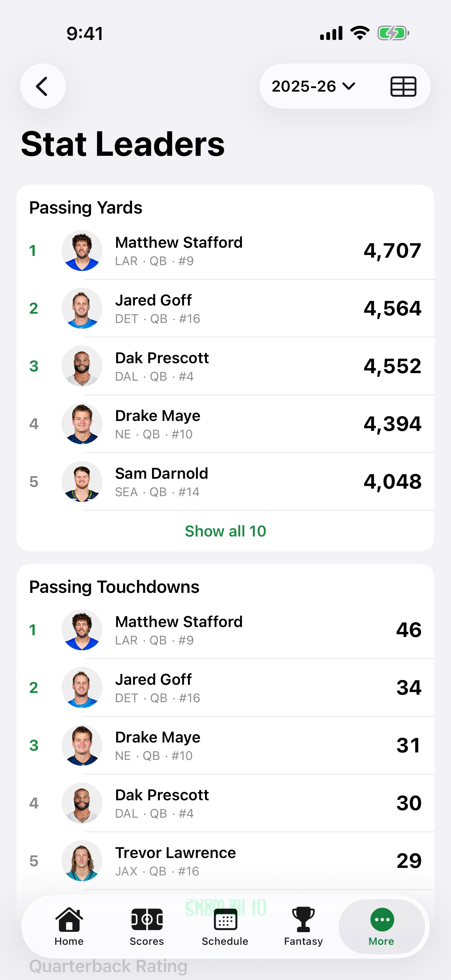This screenshot has height=980, width=451.
Task: Open the Fantasy trophy icon
Action: click(x=303, y=920)
